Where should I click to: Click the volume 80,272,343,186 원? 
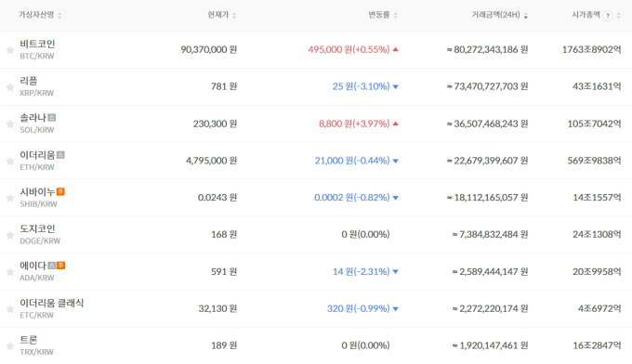487,49
